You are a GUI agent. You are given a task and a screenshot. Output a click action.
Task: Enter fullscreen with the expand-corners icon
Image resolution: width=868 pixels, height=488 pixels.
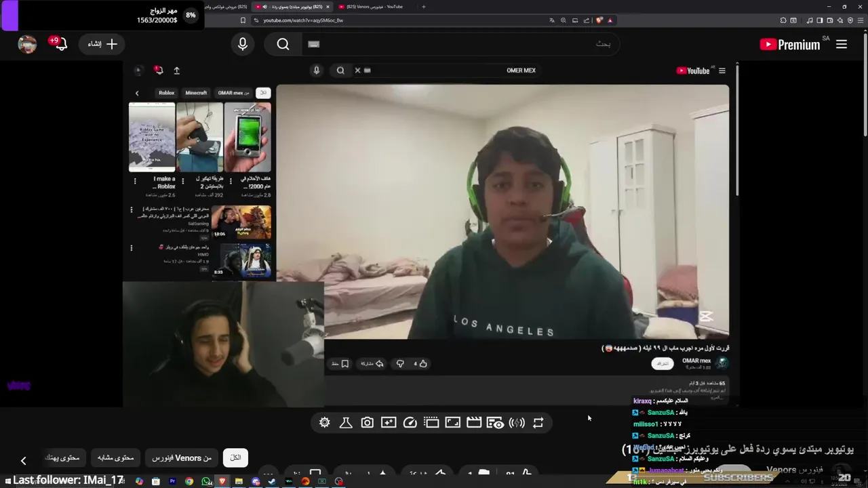452,422
